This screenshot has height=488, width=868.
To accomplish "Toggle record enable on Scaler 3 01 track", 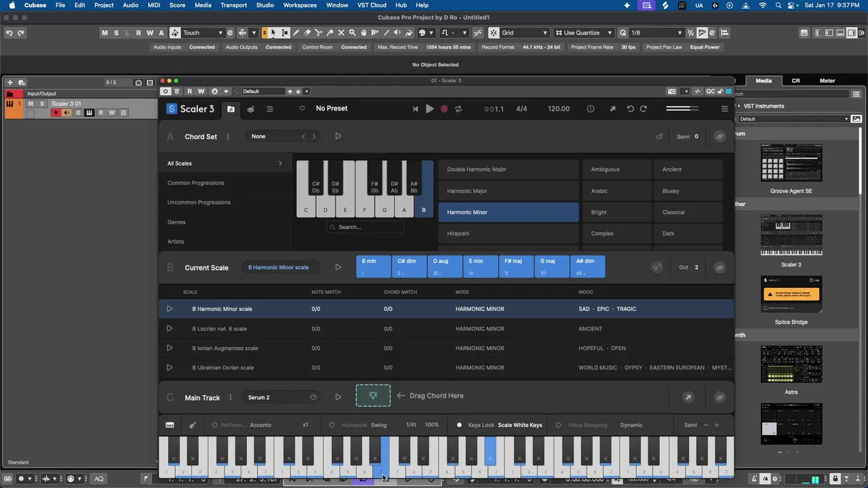I will (56, 113).
